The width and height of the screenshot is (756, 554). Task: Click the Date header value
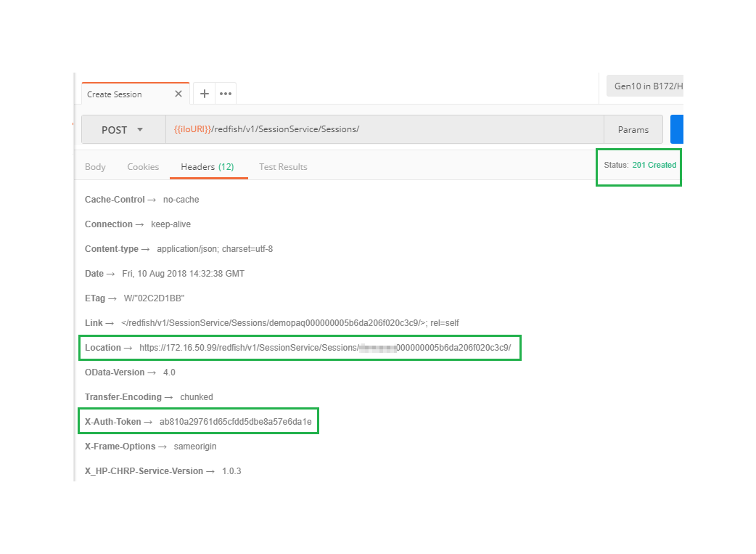click(183, 274)
